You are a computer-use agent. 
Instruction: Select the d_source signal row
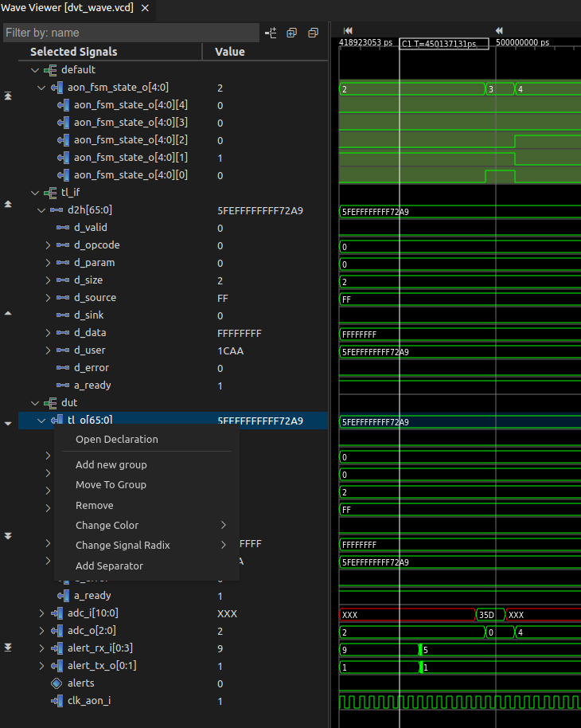[173, 298]
